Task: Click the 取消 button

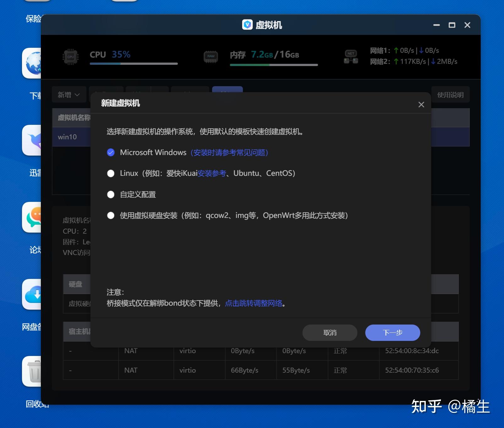Action: coord(330,333)
